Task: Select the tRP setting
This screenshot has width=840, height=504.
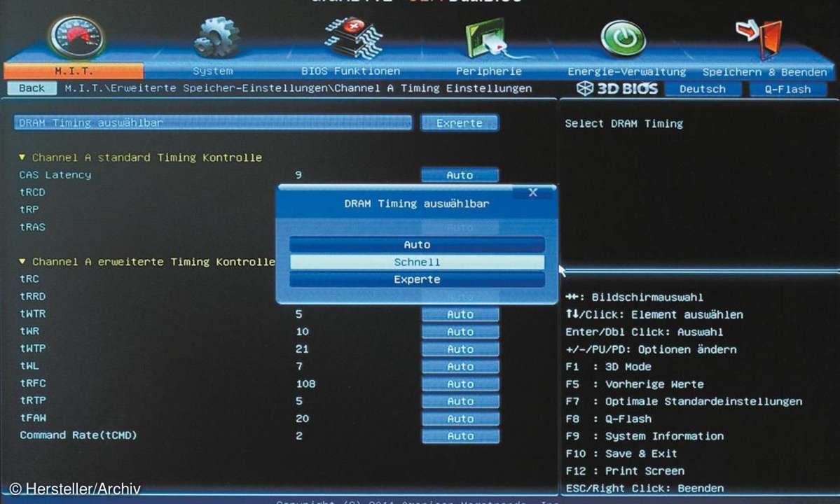Action: [x=29, y=209]
